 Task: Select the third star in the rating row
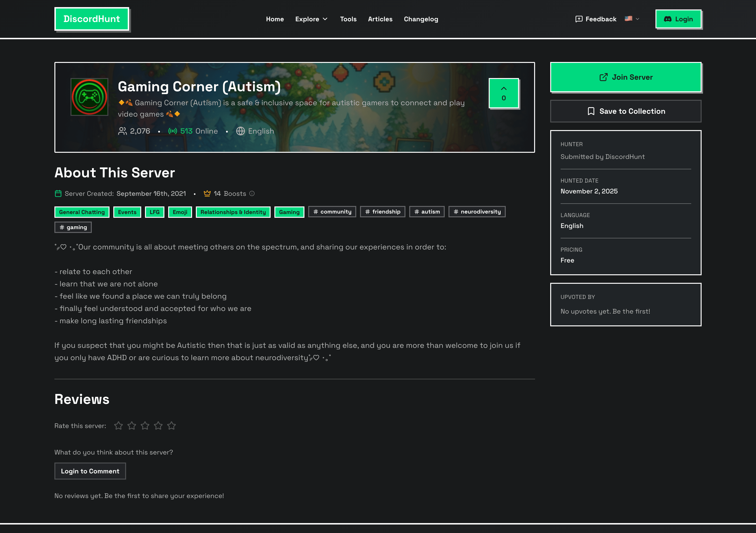[x=145, y=425]
